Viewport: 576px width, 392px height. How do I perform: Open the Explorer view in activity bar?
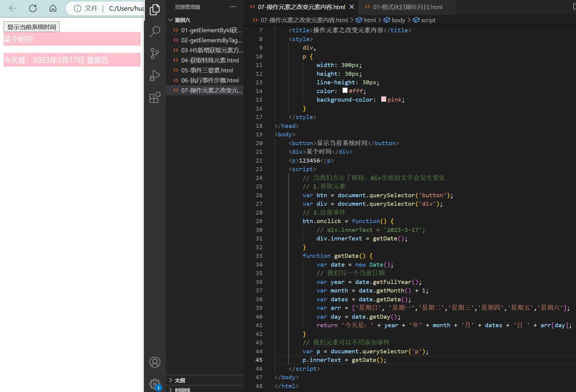155,10
